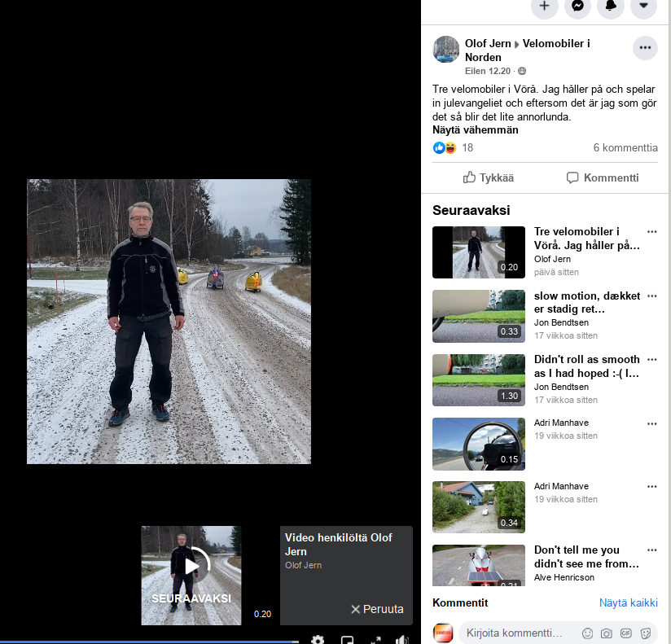Viewport: 671px width, 644px height.
Task: Mute video with volume icon
Action: point(401,640)
